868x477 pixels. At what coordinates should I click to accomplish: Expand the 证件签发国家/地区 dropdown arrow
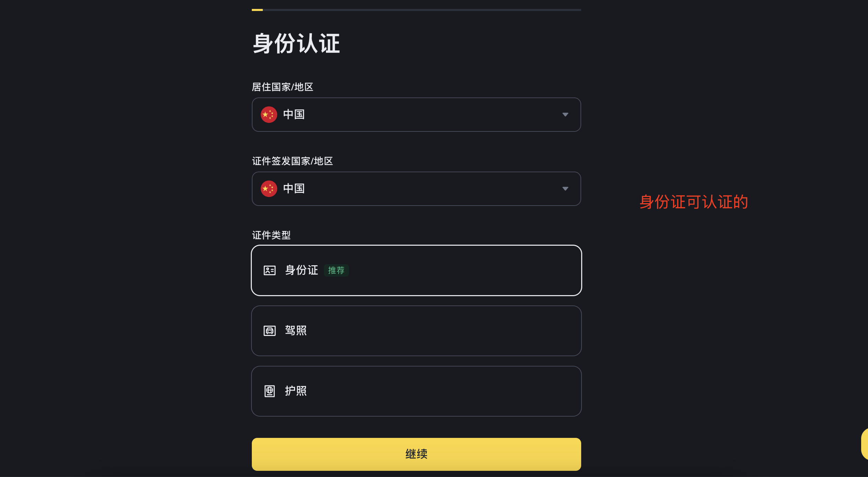tap(565, 189)
